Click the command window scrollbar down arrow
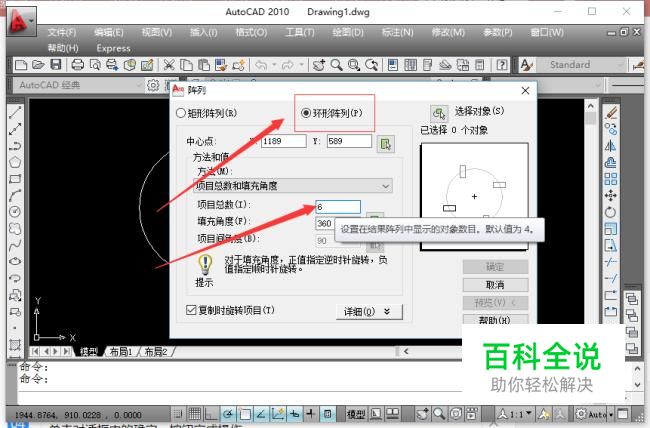 pyautogui.click(x=638, y=385)
